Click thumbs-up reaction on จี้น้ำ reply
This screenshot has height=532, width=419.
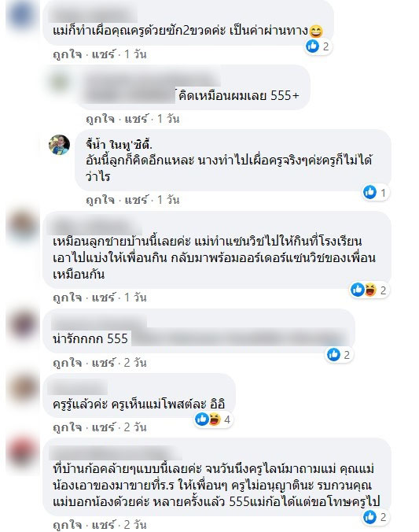(369, 192)
